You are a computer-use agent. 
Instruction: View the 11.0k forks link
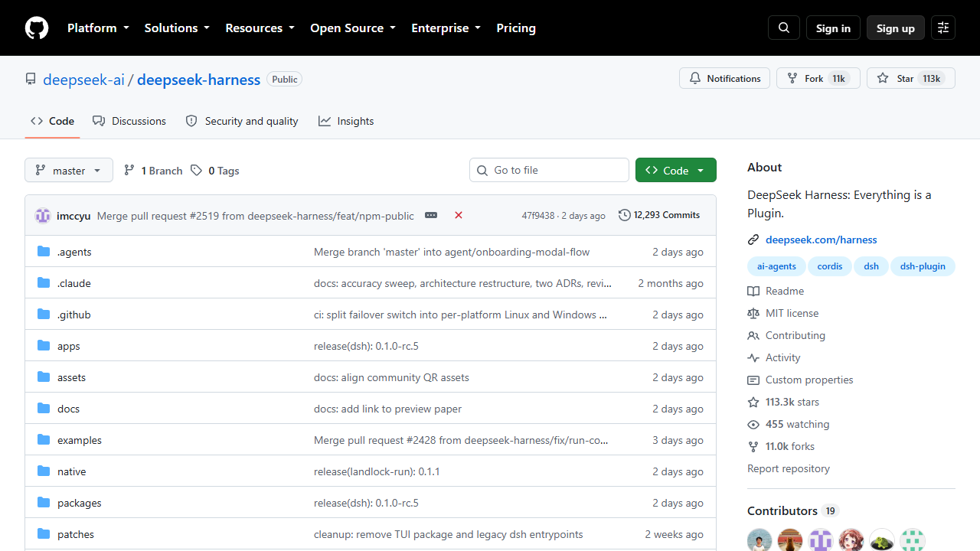point(781,446)
